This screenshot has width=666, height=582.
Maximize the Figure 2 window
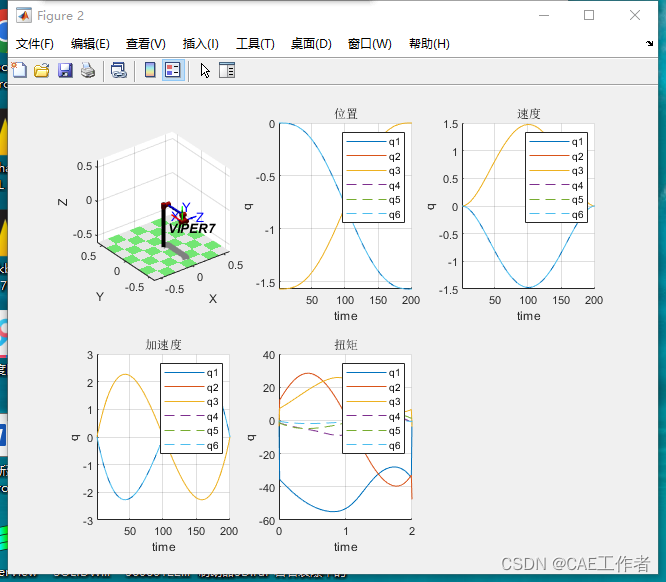589,15
